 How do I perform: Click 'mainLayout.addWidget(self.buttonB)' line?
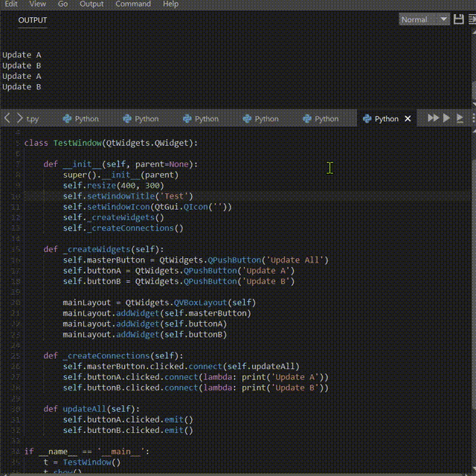(x=145, y=335)
